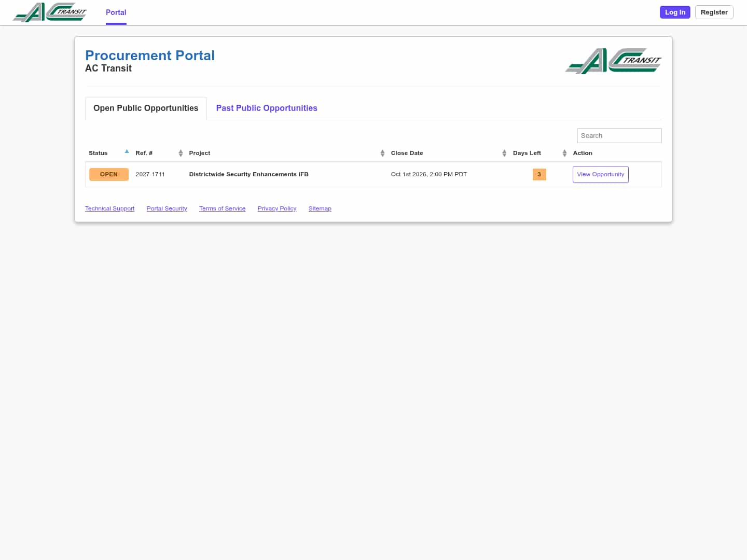The height and width of the screenshot is (560, 747).
Task: Switch to Open Public Opportunities tab
Action: [146, 108]
